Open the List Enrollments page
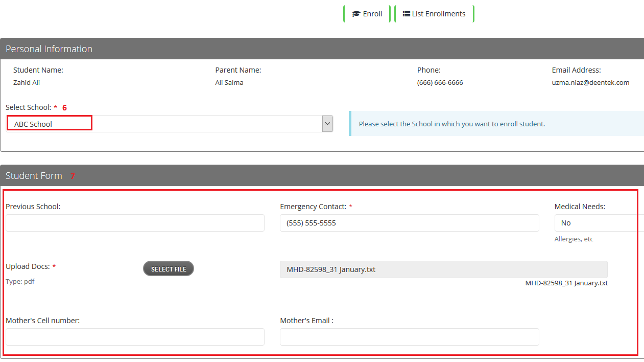Screen dimensions: 644x362 coord(434,14)
